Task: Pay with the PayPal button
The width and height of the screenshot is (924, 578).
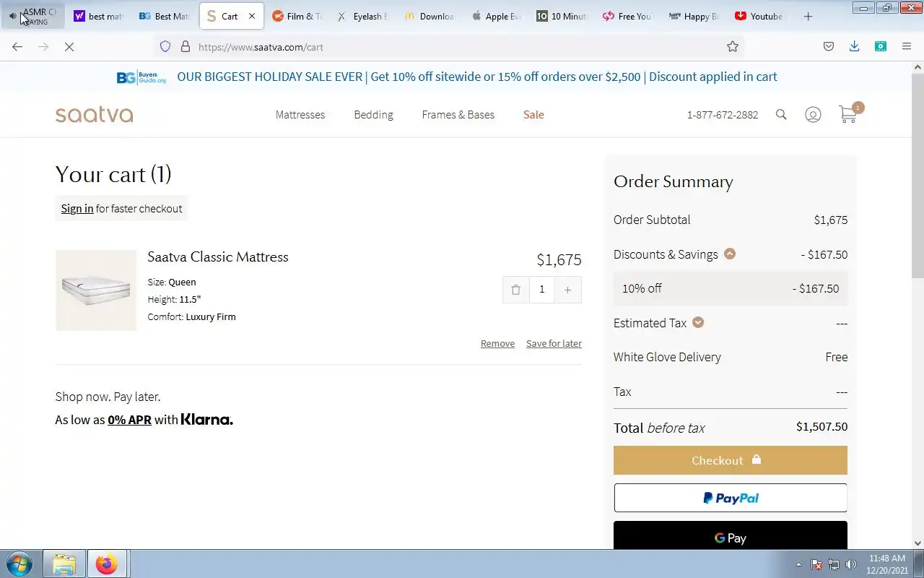Action: point(731,498)
